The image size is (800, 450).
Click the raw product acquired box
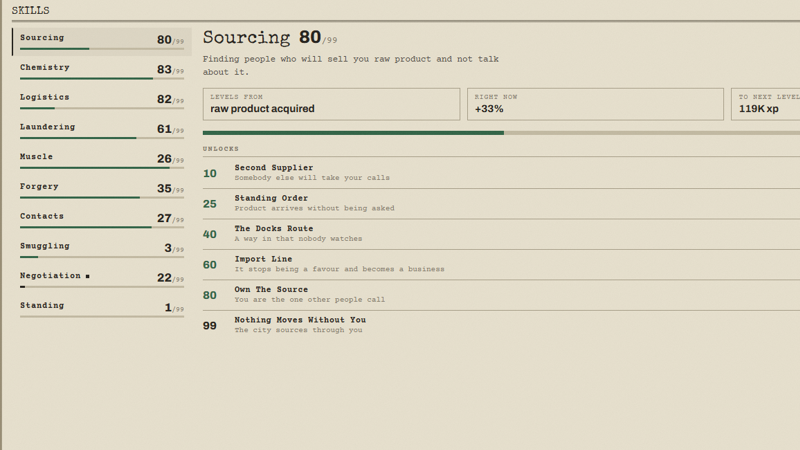click(x=331, y=104)
